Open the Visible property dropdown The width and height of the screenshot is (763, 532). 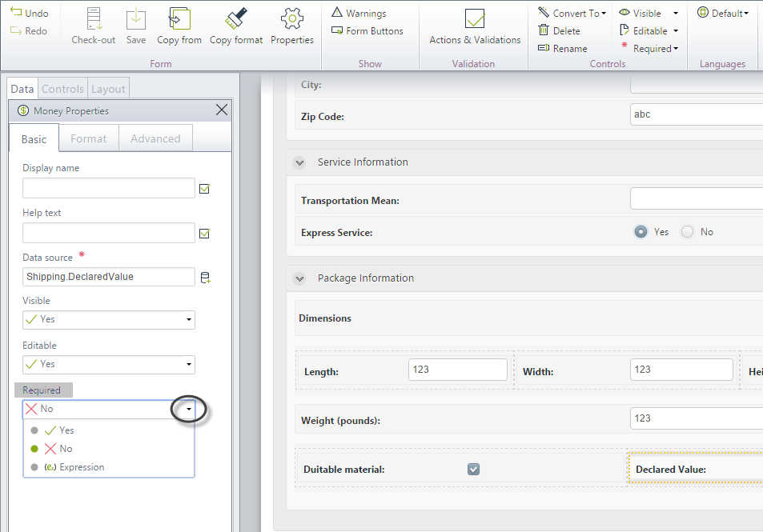tap(109, 319)
